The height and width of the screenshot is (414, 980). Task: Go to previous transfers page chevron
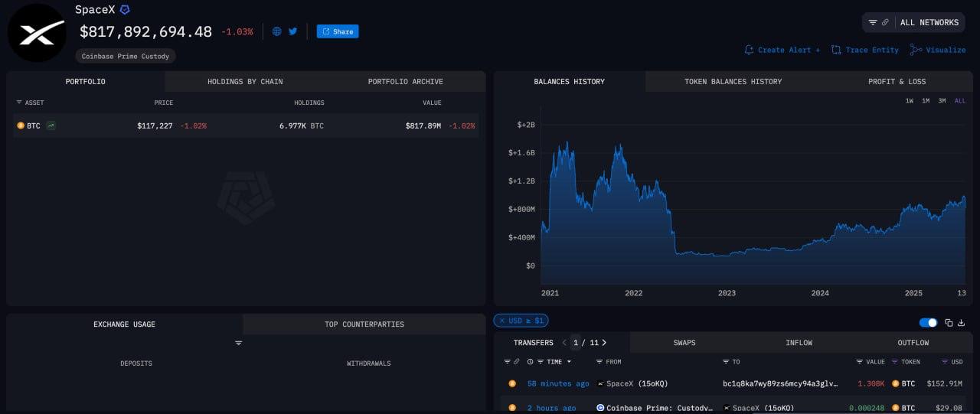coord(564,343)
